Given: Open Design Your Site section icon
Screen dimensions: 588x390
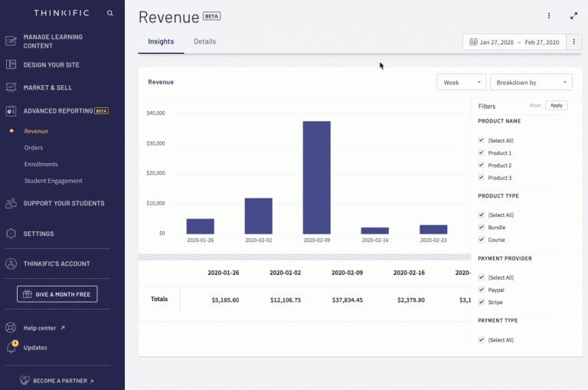Looking at the screenshot, I should (x=11, y=65).
